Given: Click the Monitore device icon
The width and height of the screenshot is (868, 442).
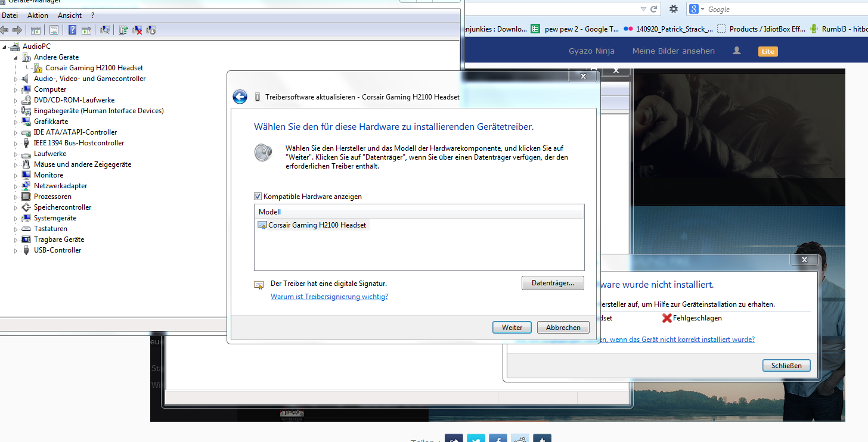Looking at the screenshot, I should tap(26, 175).
